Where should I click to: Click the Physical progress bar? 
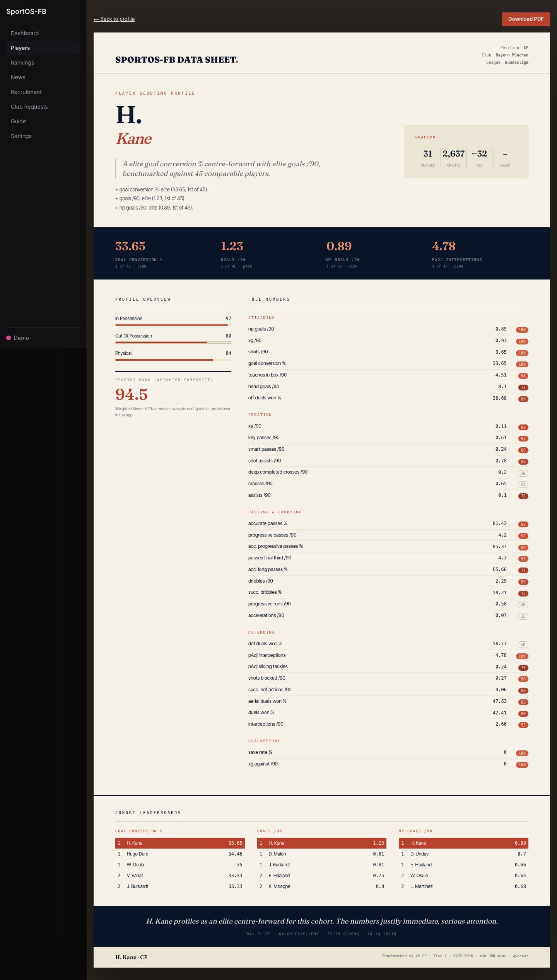(173, 360)
